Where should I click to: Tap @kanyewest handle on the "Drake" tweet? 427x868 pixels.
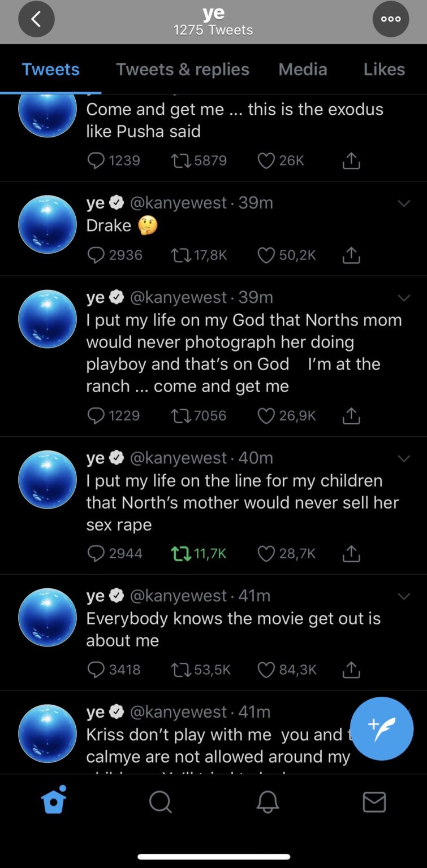point(178,202)
